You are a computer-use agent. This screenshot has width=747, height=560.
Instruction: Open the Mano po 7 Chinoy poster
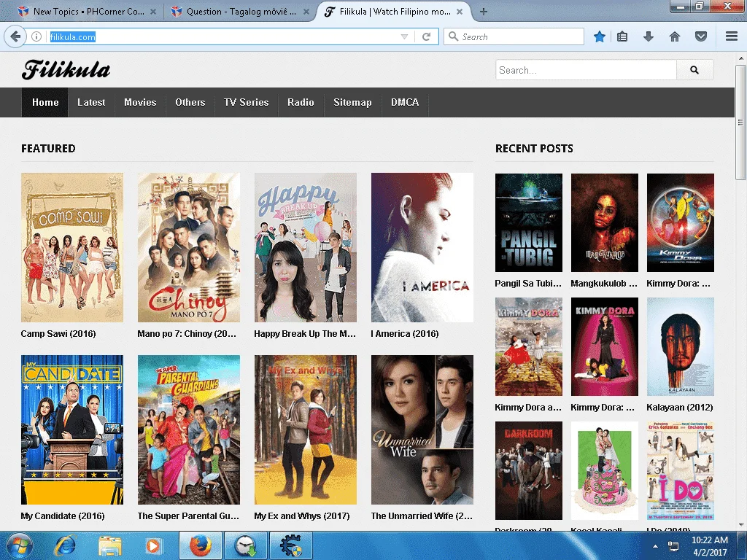[x=189, y=248]
